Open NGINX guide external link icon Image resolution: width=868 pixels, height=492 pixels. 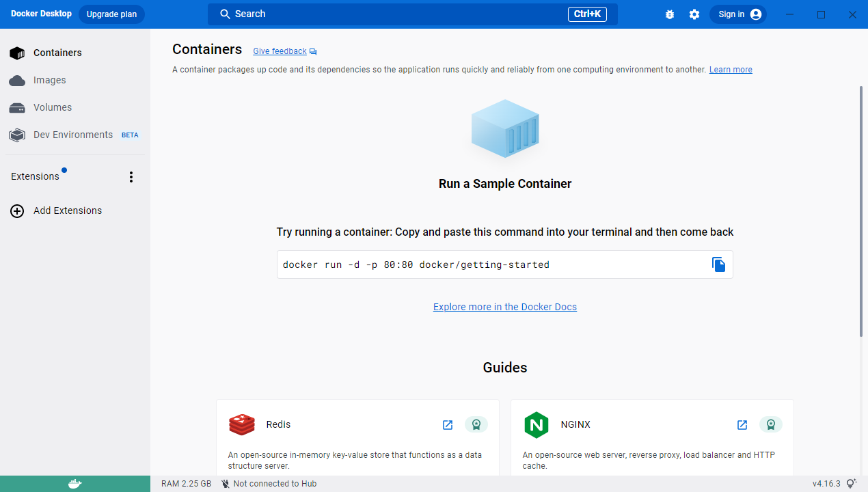[742, 425]
